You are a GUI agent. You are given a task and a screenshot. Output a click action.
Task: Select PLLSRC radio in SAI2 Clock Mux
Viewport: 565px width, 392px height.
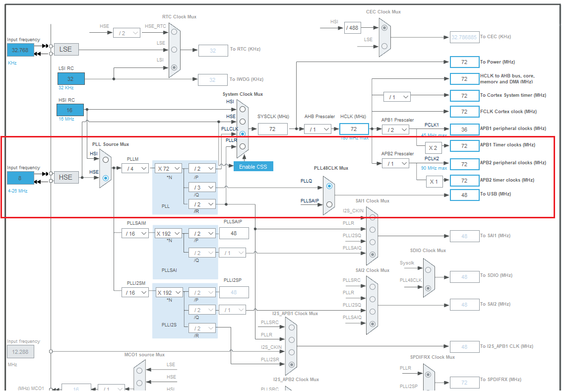click(x=372, y=287)
